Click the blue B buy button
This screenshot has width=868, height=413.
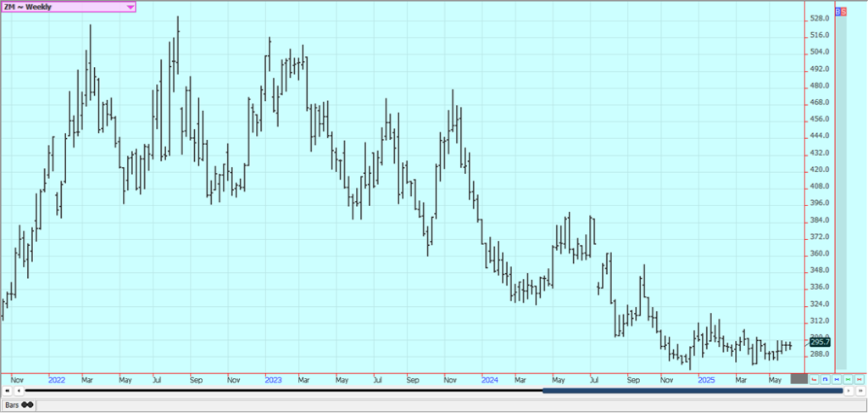pyautogui.click(x=837, y=12)
